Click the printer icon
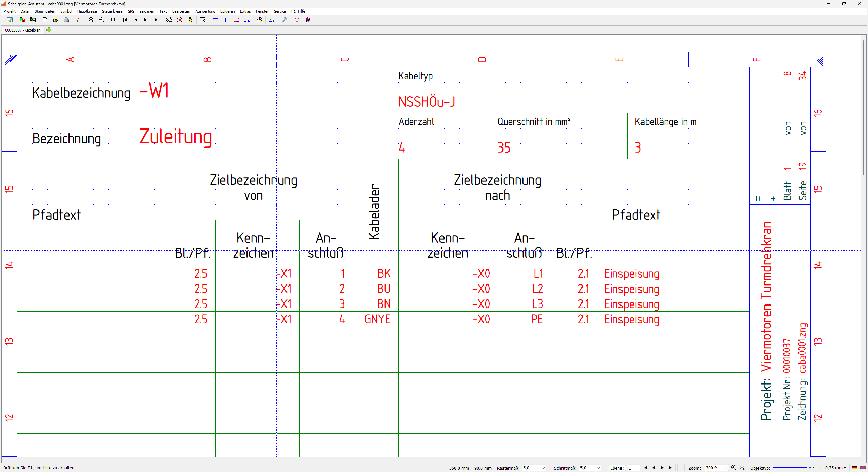The image size is (868, 472). coord(66,20)
